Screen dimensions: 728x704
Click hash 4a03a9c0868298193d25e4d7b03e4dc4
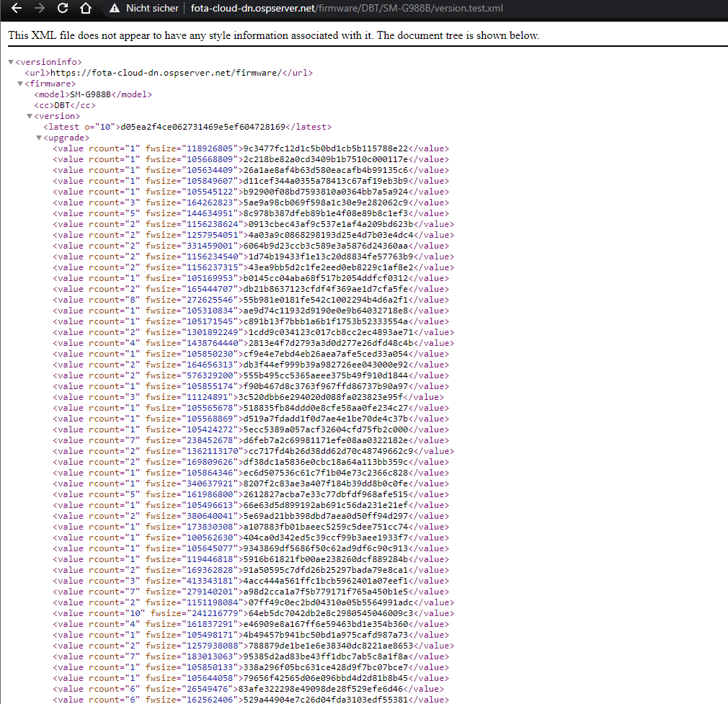pos(331,235)
